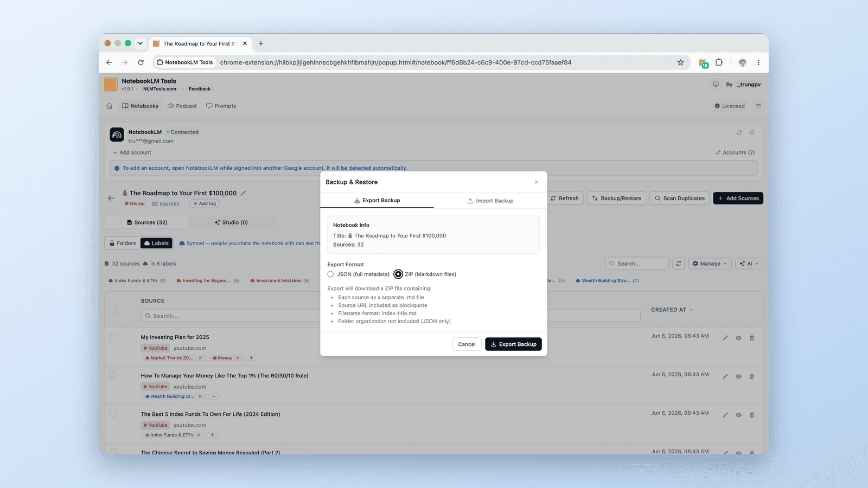Open the browser tab search chevron
Image resolution: width=868 pixels, height=488 pixels.
point(140,43)
